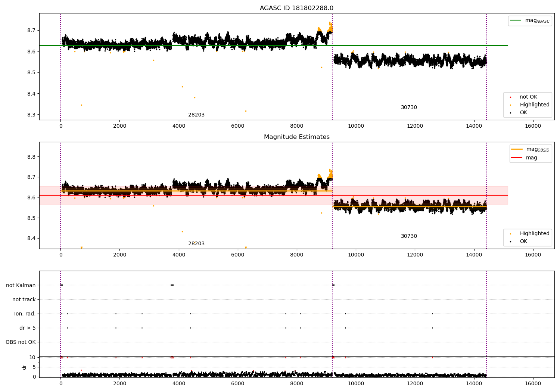Click label 30730 in Magnitude Estimates plot

tap(409, 236)
